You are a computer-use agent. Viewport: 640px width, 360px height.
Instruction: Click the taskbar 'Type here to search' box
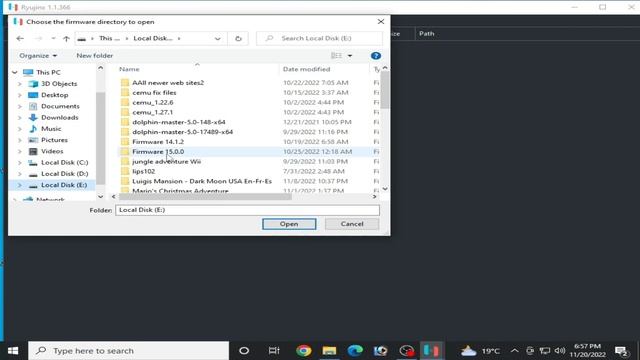128,351
